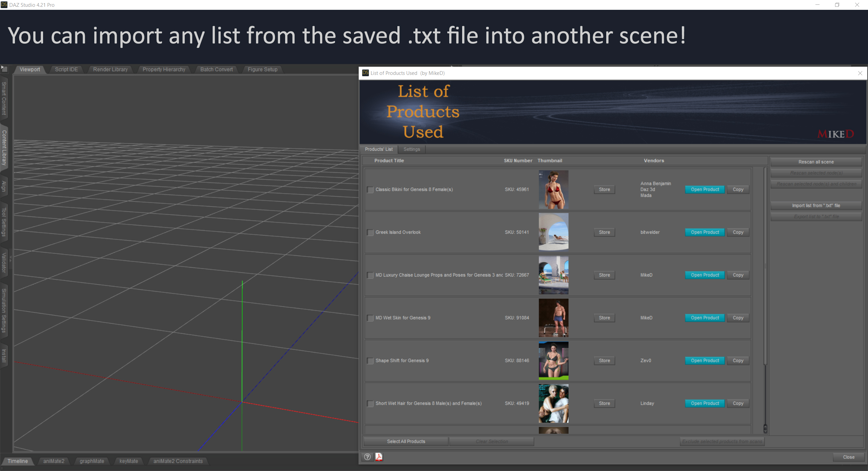
Task: Select the Viewport tab
Action: point(29,69)
